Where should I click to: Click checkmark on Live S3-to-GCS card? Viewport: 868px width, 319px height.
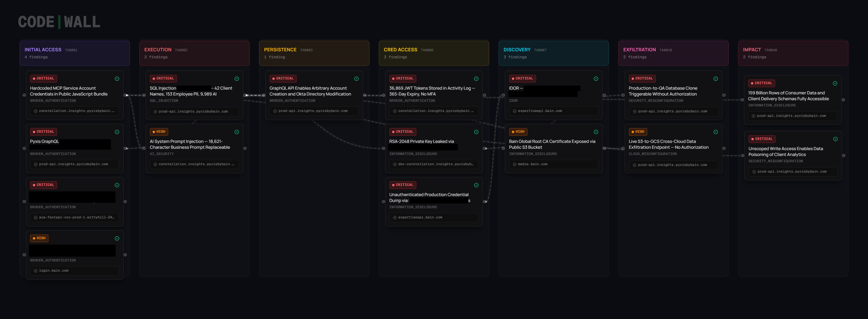click(715, 132)
